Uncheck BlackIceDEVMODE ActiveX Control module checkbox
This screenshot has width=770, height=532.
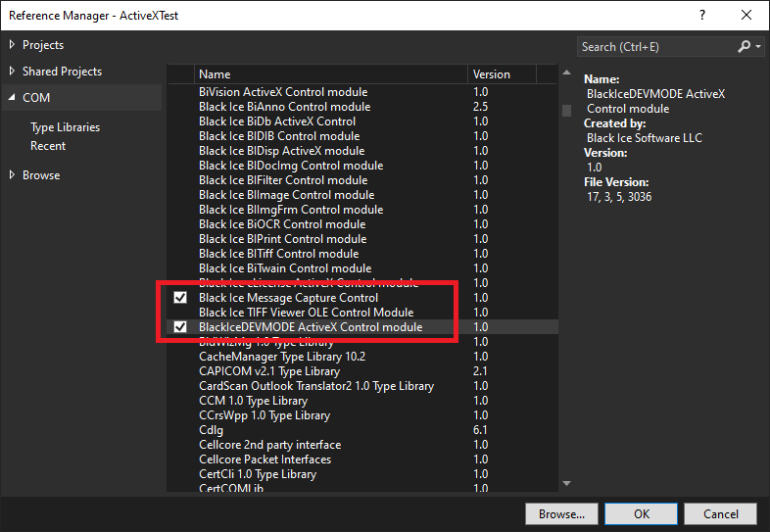coord(180,327)
